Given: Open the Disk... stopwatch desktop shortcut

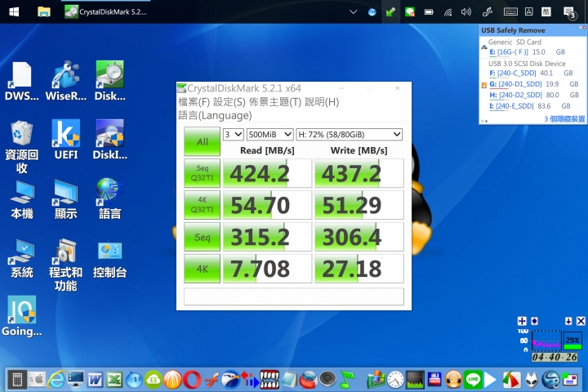Looking at the screenshot, I should [x=110, y=80].
